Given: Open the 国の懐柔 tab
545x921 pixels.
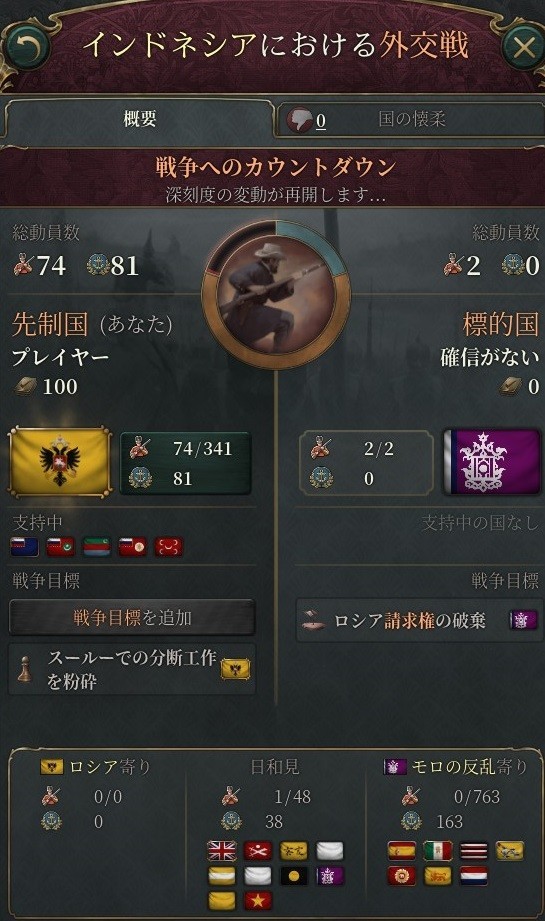Looking at the screenshot, I should coord(411,119).
